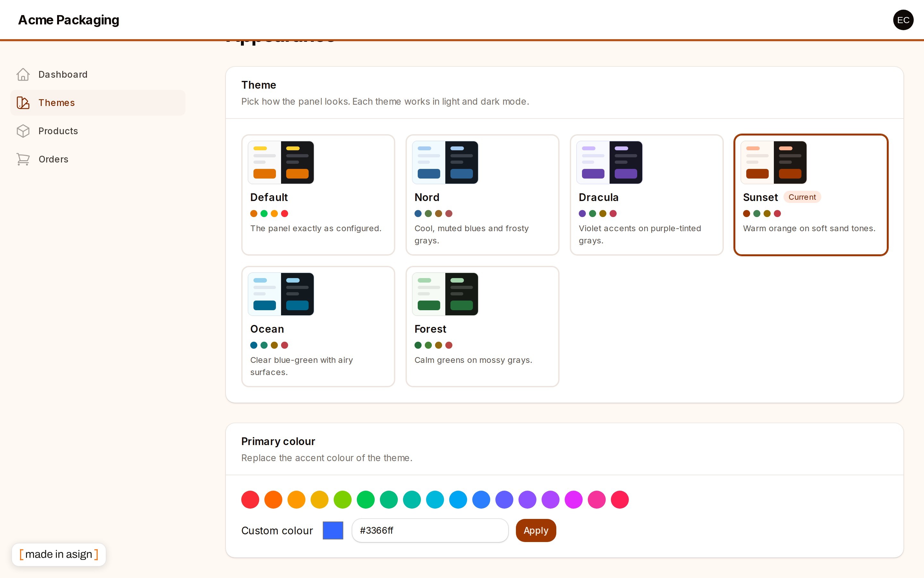Click the Acme Packaging brand title

(x=69, y=20)
